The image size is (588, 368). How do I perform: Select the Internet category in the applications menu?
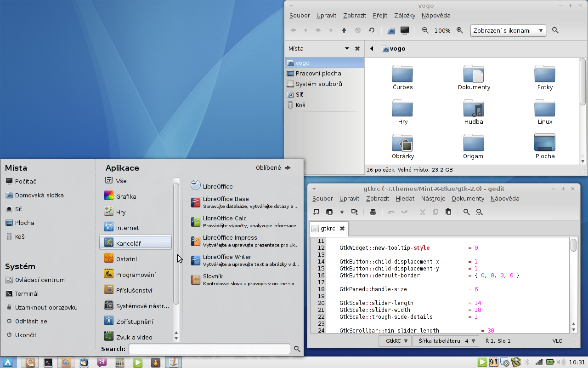[x=136, y=228]
